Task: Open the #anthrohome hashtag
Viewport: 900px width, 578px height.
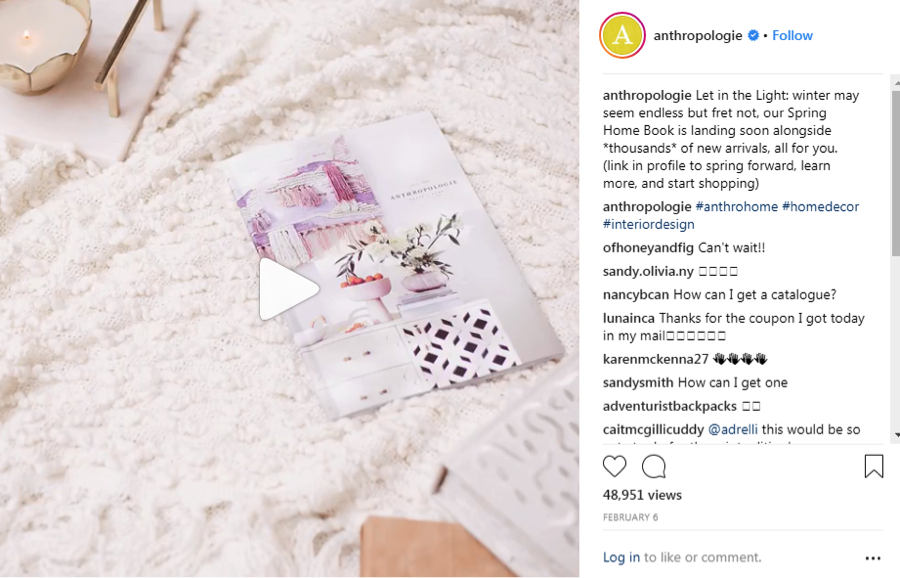Action: pos(736,207)
